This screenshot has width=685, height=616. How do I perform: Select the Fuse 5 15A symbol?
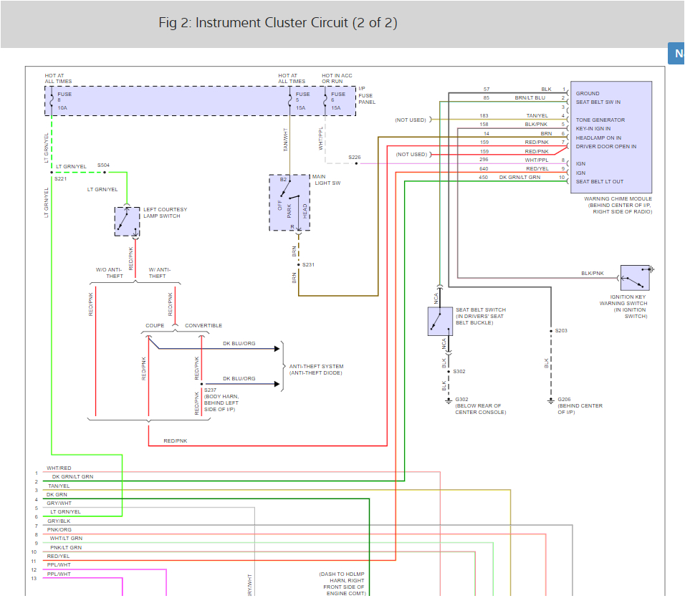click(289, 101)
